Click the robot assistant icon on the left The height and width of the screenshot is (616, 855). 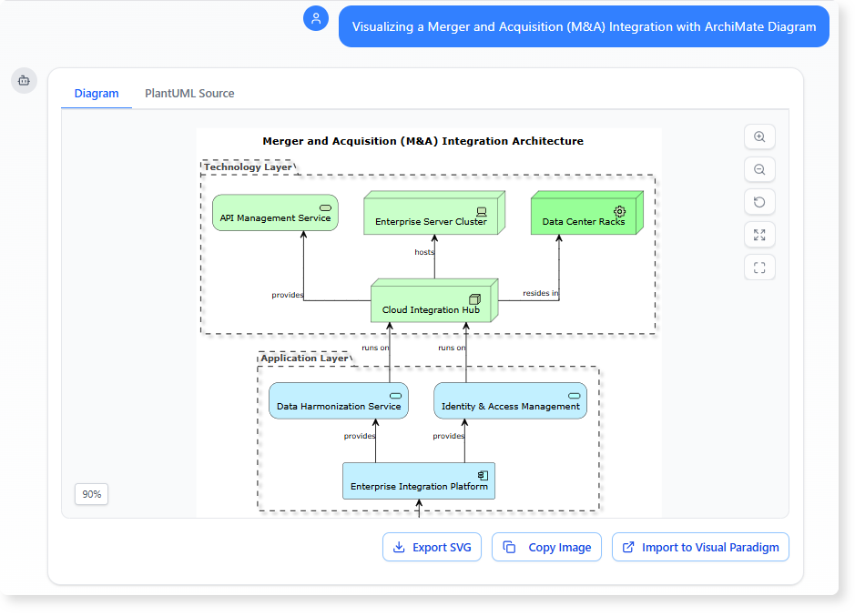coord(23,80)
